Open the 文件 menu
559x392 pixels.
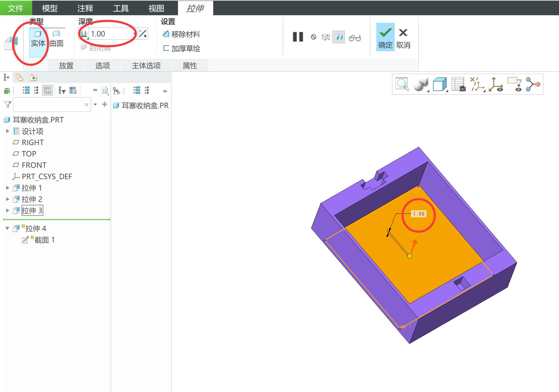coord(16,8)
